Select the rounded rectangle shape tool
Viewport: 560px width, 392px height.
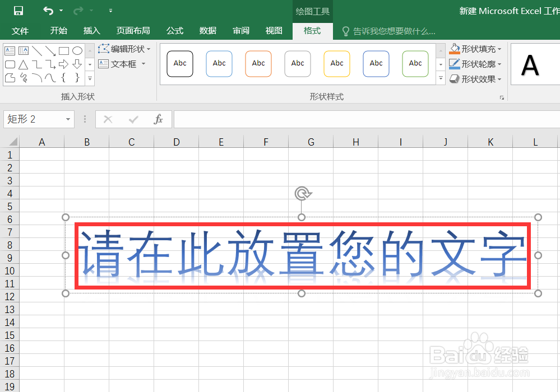[10, 64]
